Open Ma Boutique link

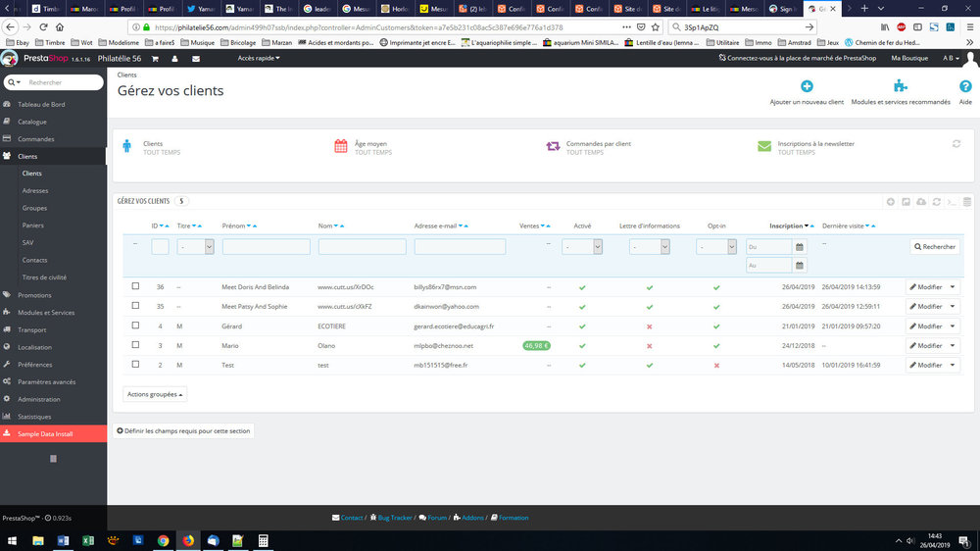click(909, 58)
